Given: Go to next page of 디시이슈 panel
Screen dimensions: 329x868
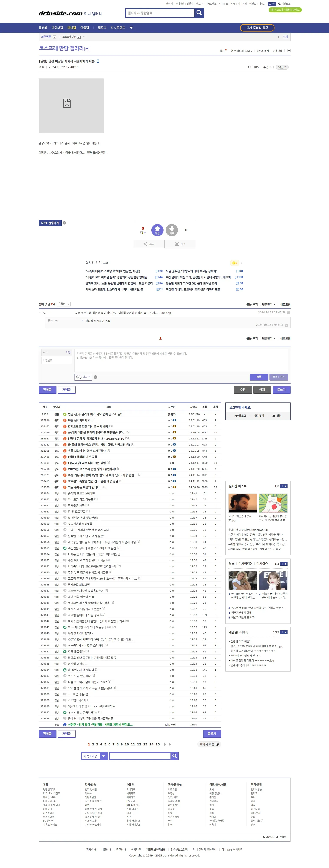Looking at the screenshot, I should [286, 564].
